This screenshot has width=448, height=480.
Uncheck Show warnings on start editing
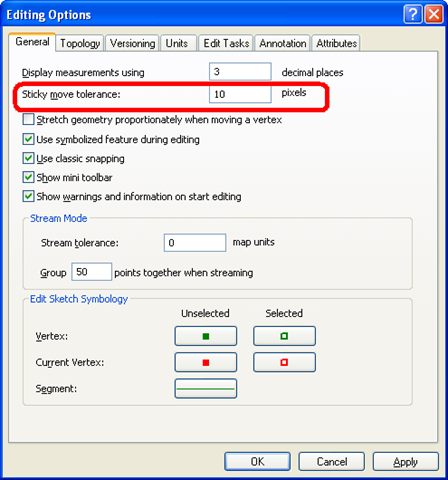pos(28,196)
